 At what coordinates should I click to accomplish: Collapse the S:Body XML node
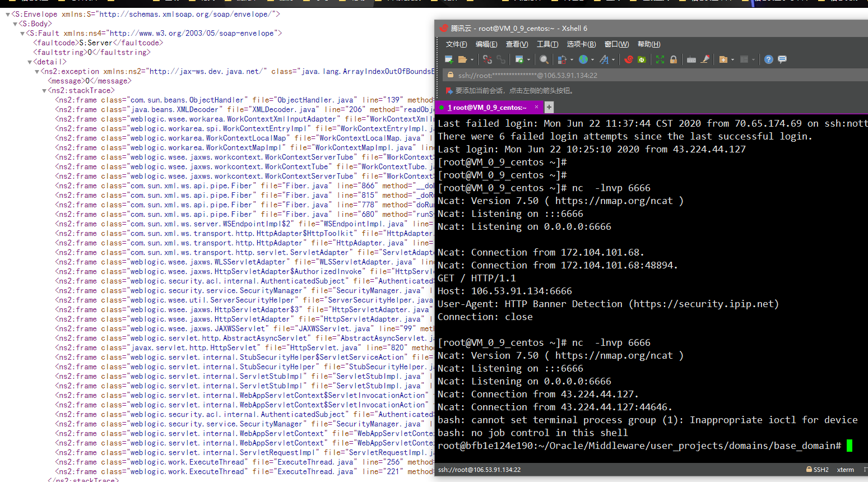[15, 24]
